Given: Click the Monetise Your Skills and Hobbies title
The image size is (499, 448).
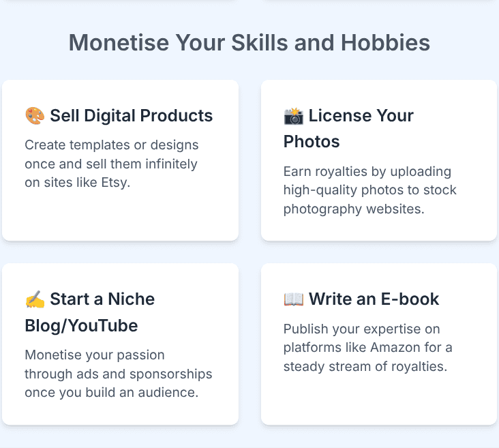Looking at the screenshot, I should [249, 43].
